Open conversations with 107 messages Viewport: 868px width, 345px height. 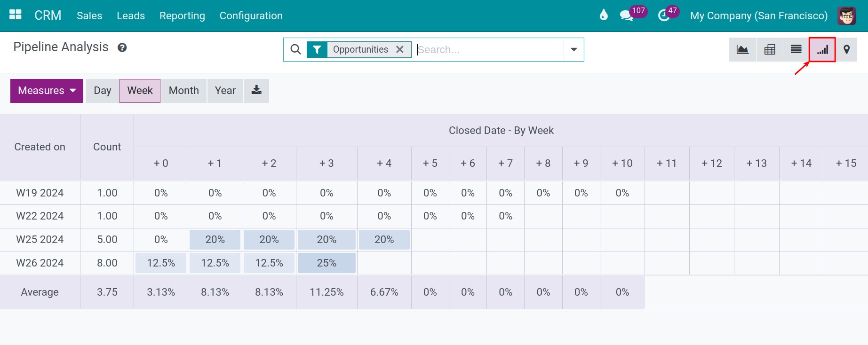pos(633,14)
